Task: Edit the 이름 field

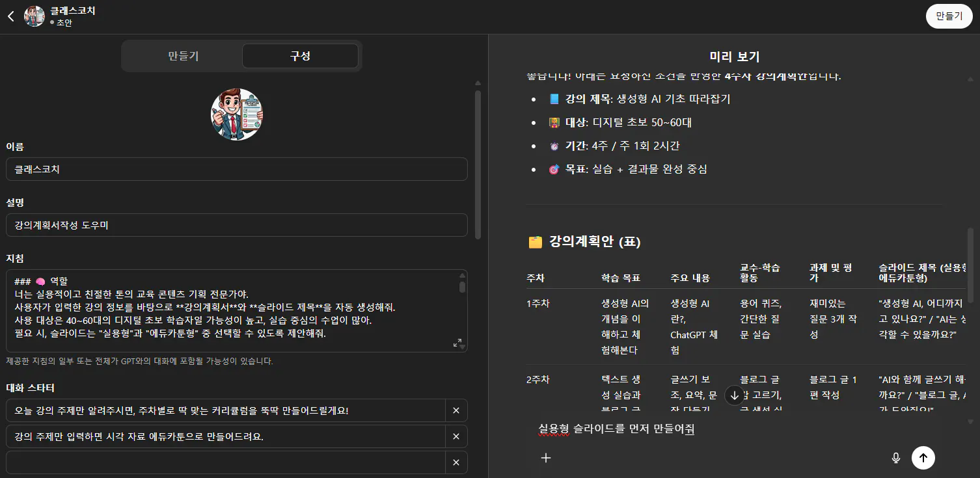Action: 237,169
